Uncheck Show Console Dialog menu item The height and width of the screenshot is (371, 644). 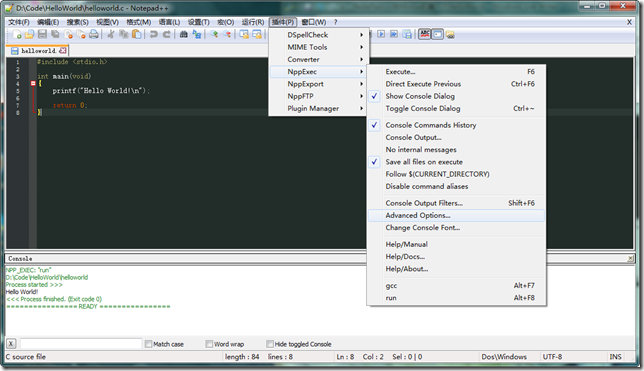456,96
